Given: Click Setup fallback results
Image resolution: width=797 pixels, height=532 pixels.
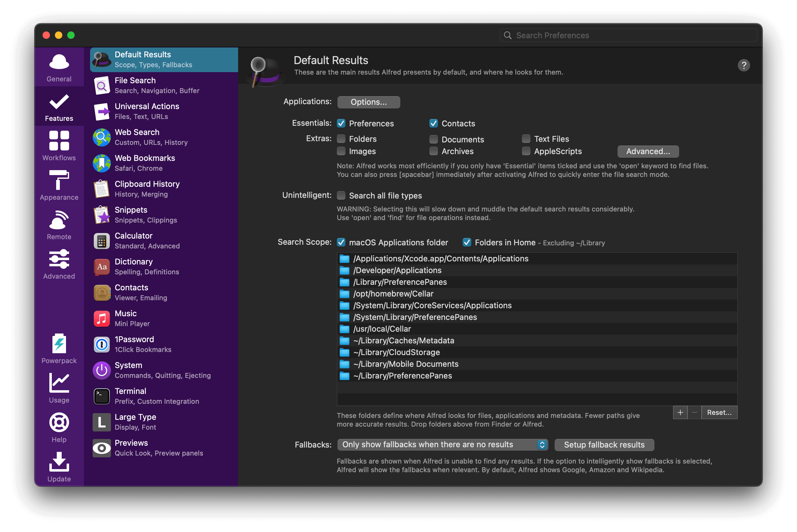Looking at the screenshot, I should pyautogui.click(x=604, y=444).
